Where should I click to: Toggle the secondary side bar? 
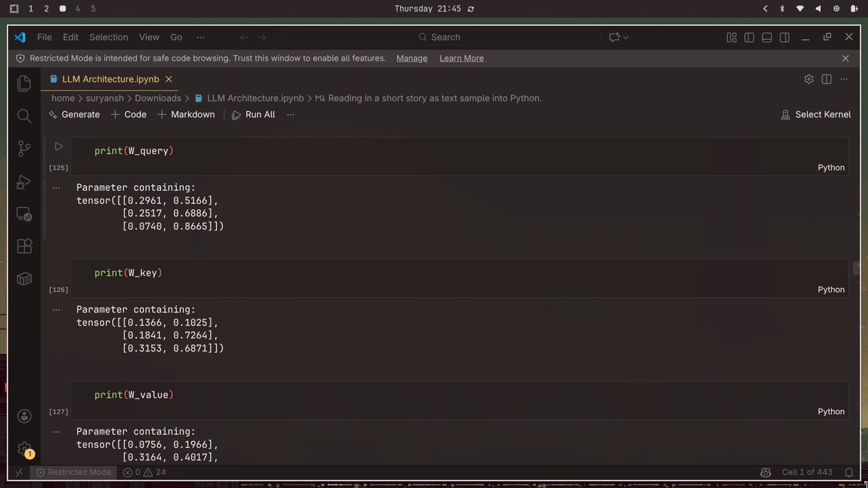tap(785, 38)
